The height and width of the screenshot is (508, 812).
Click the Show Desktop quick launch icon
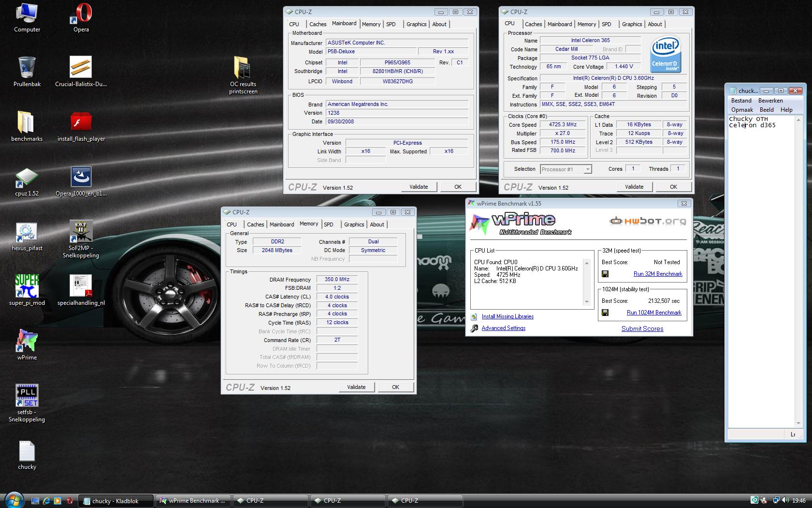[x=35, y=501]
